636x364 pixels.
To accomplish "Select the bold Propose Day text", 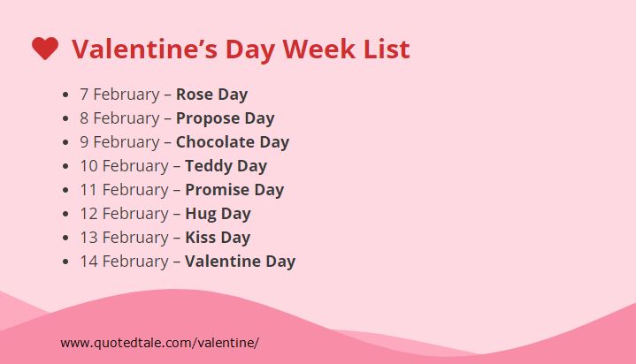I will 225,118.
